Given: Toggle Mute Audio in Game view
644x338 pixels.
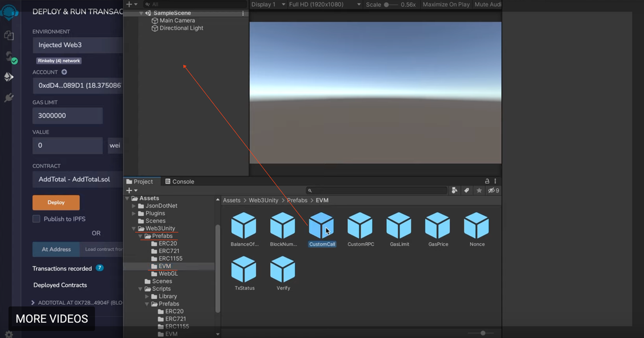Looking at the screenshot, I should [487, 5].
